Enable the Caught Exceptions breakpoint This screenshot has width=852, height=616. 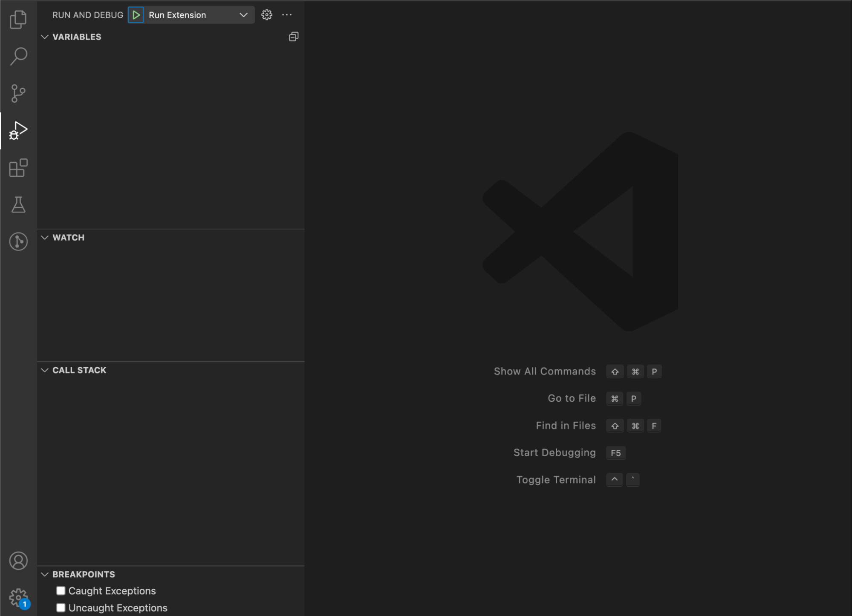[61, 590]
